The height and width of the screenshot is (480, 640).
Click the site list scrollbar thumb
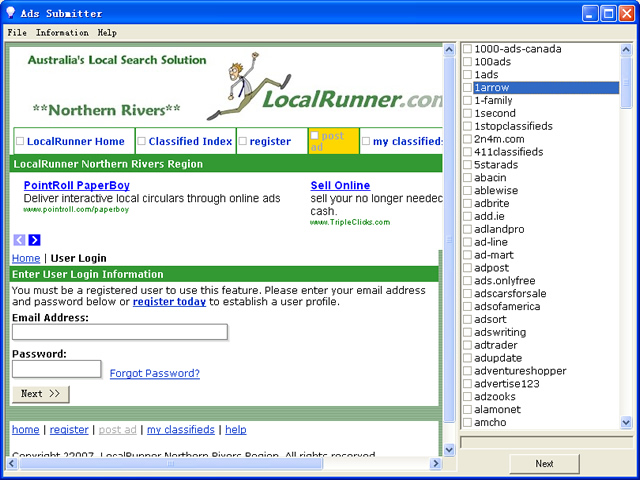[626, 83]
